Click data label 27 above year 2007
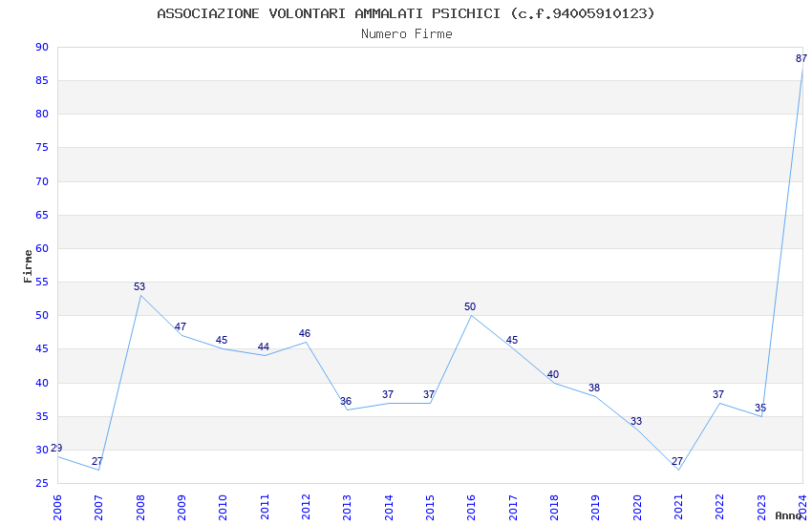This screenshot has height=525, width=812. [x=97, y=461]
